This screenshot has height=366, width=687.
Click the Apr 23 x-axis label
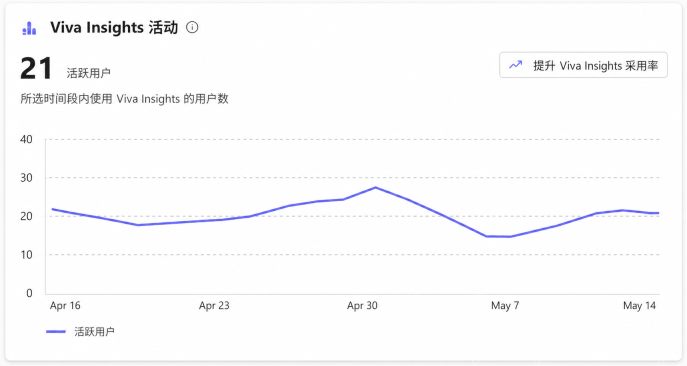pyautogui.click(x=214, y=306)
